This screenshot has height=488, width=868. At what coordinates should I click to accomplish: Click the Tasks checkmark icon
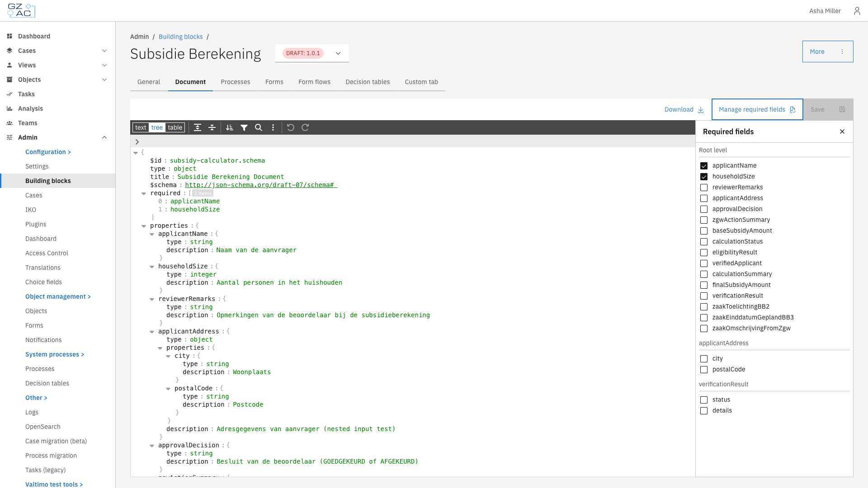pos(9,94)
